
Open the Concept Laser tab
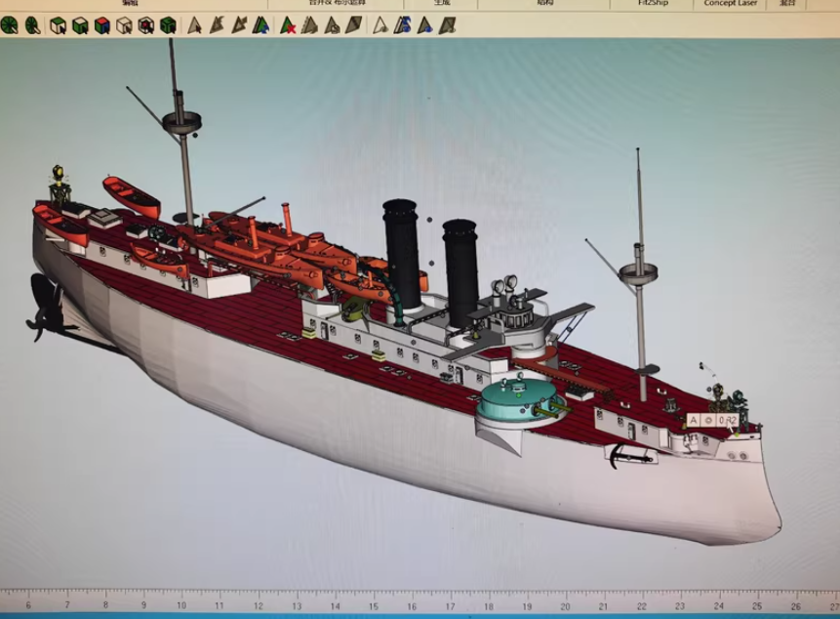click(730, 3)
